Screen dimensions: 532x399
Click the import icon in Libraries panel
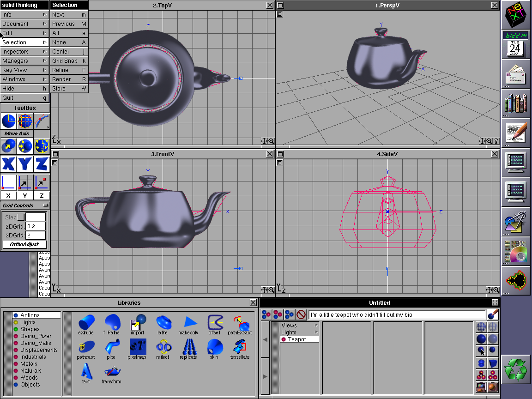point(137,323)
